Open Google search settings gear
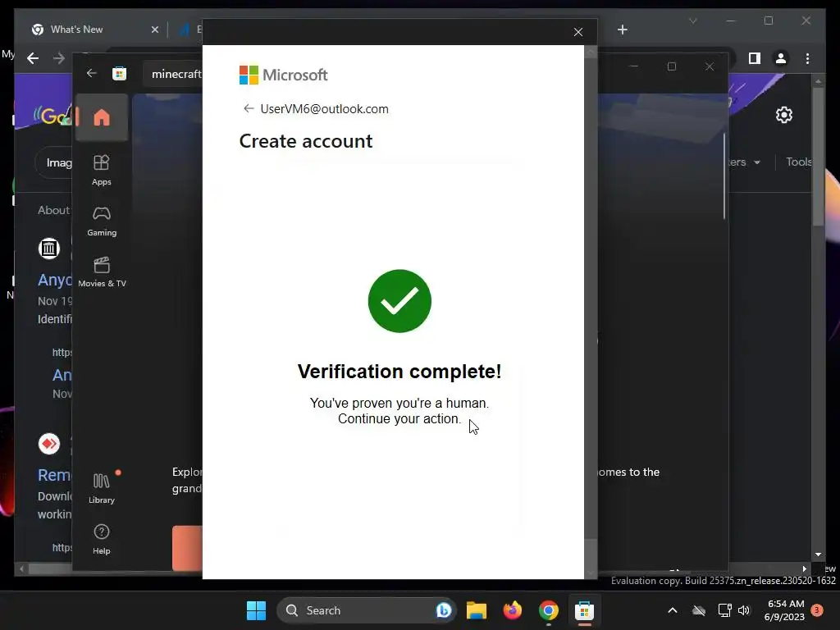The image size is (840, 630). [783, 115]
